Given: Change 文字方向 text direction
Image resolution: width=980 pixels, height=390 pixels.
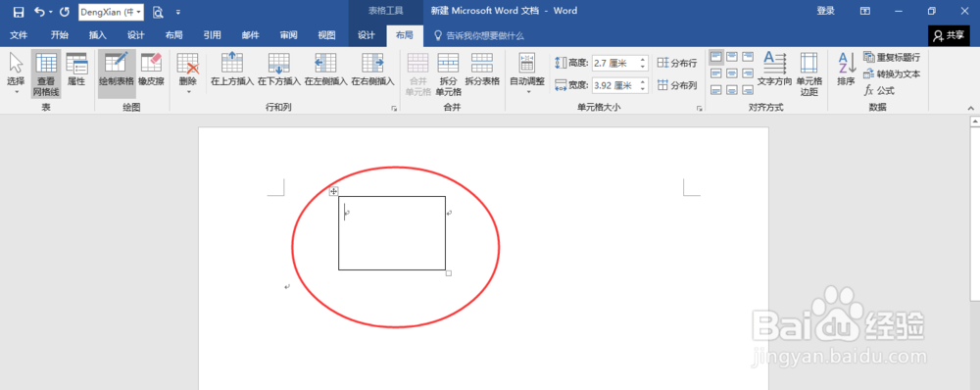Looking at the screenshot, I should (774, 70).
